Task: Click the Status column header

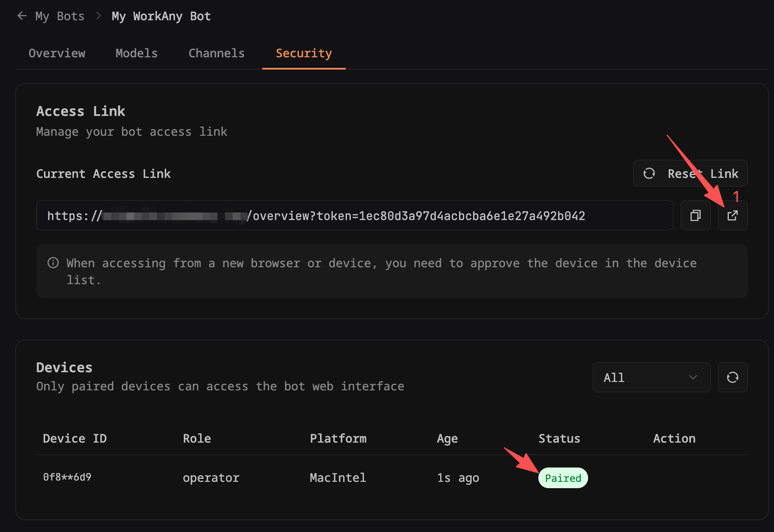Action: click(x=559, y=438)
